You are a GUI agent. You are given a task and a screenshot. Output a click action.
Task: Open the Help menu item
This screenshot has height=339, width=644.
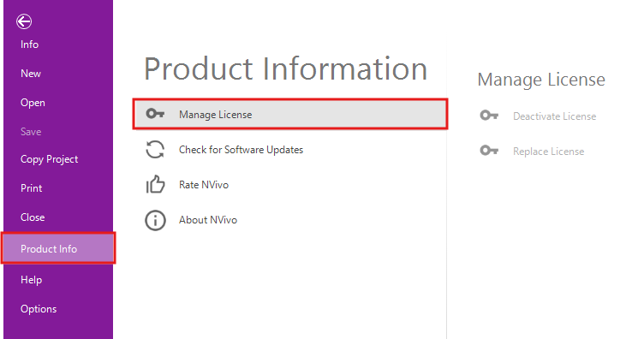pos(31,280)
